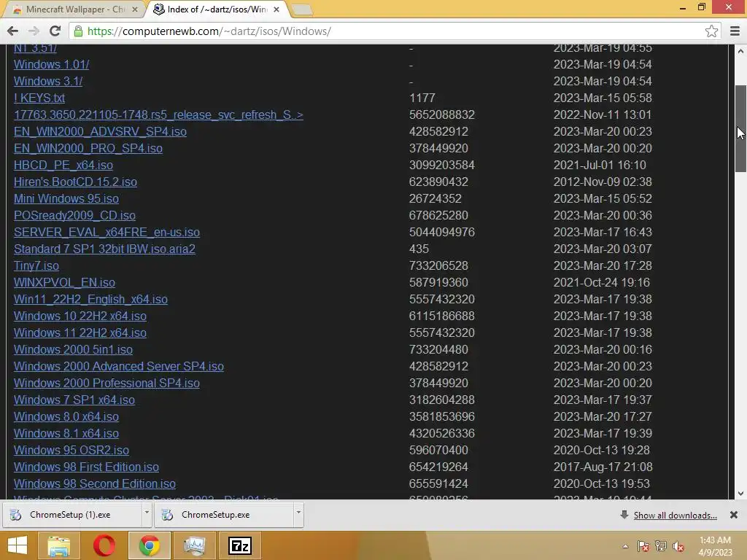The image size is (747, 560).
Task: Download Windows 98 First Edition.iso
Action: pos(86,467)
